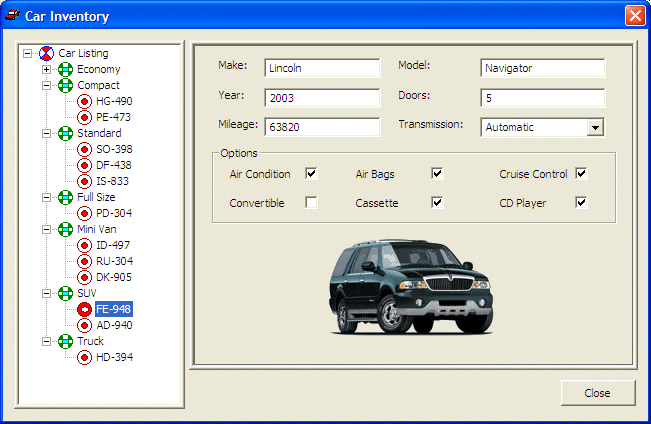
Task: Collapse the Compact category node
Action: pos(46,86)
